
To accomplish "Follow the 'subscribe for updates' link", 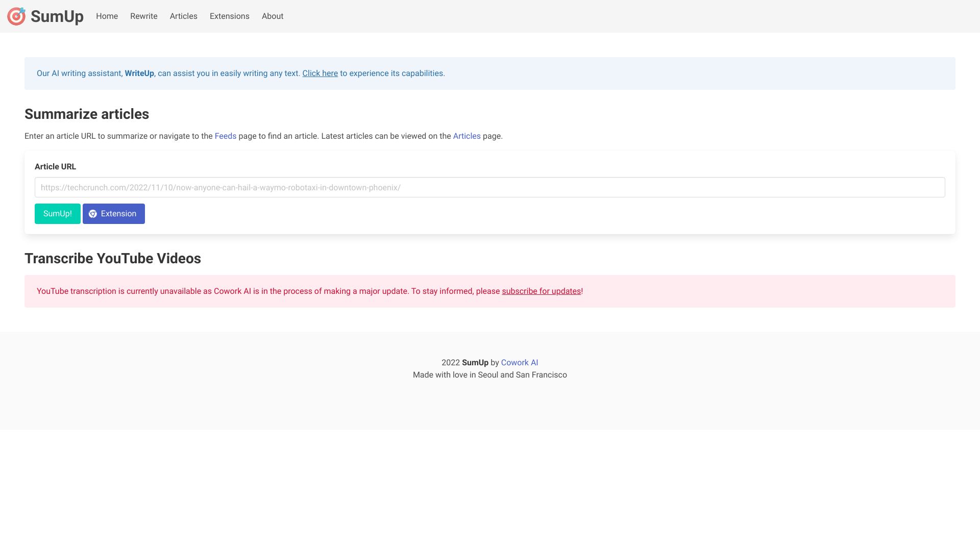I will pos(541,291).
